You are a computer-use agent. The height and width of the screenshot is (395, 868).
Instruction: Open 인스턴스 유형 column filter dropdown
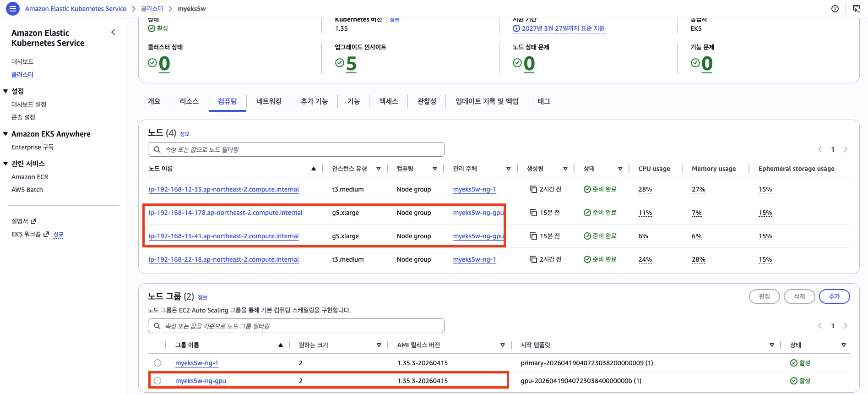pyautogui.click(x=379, y=169)
